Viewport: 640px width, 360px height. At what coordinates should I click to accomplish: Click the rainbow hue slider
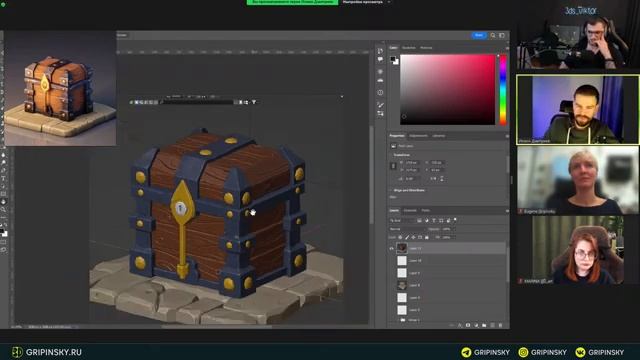coord(503,89)
